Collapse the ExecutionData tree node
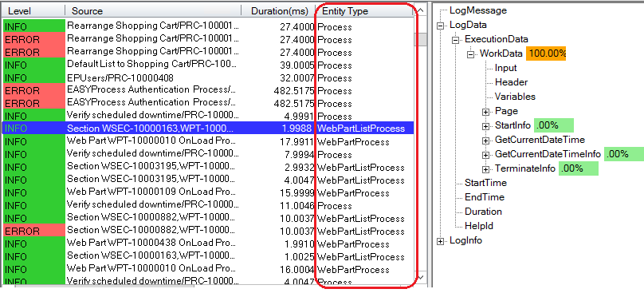The height and width of the screenshot is (293, 644). (x=455, y=40)
